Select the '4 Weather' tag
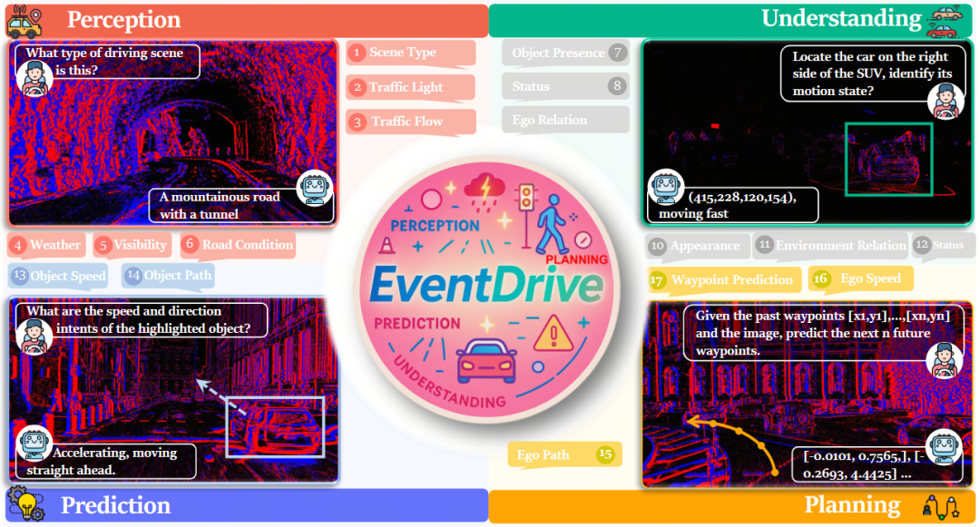Image resolution: width=980 pixels, height=527 pixels. 46,246
